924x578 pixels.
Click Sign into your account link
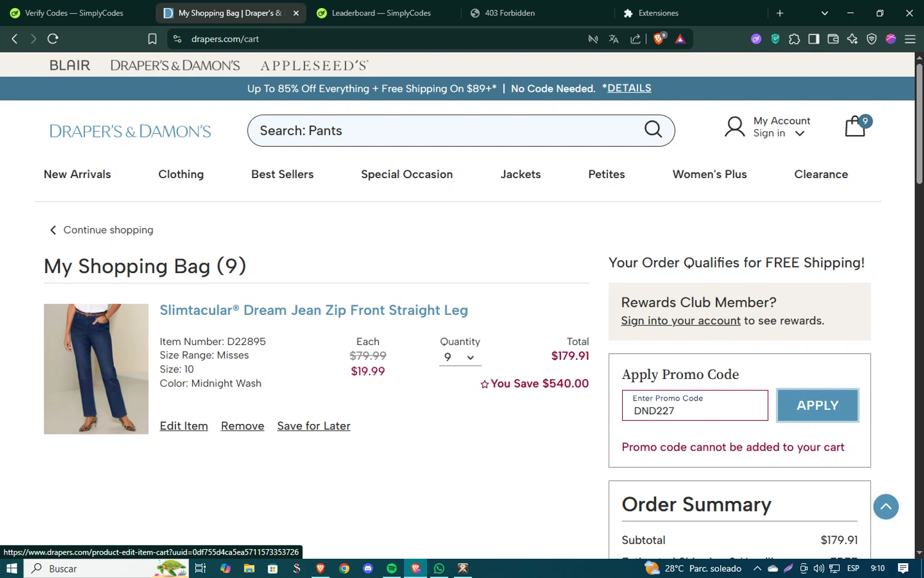[x=681, y=320]
